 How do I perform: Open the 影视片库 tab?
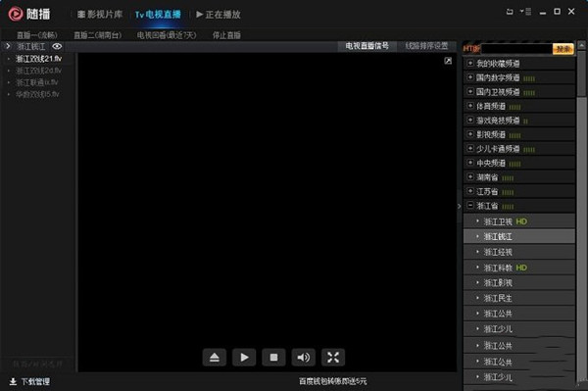pyautogui.click(x=100, y=15)
